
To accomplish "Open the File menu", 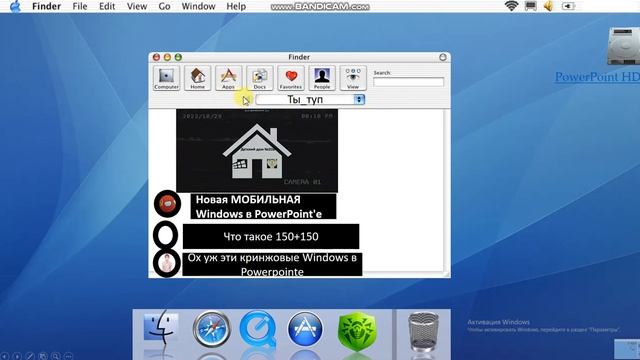I will [80, 7].
